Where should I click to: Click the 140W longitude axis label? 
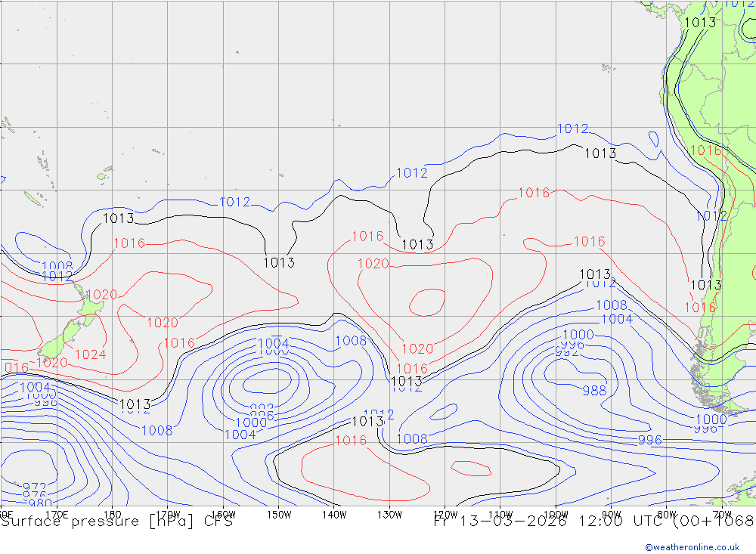(x=334, y=515)
